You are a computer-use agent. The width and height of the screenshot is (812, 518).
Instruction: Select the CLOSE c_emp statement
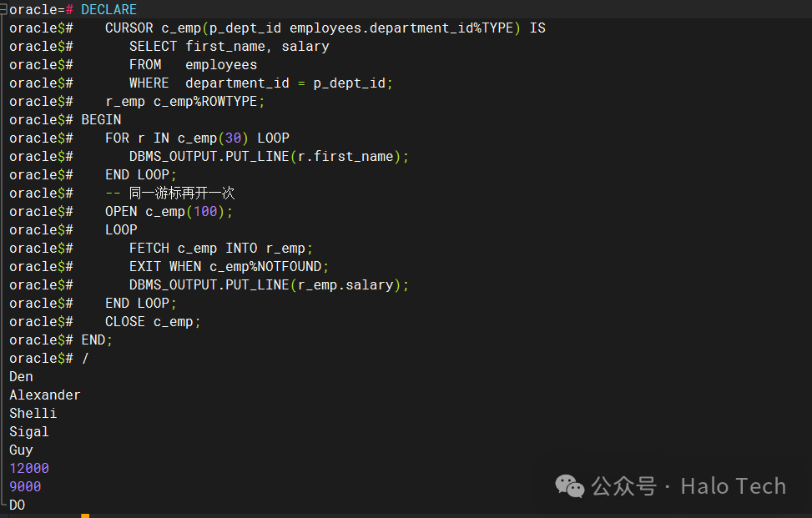153,322
